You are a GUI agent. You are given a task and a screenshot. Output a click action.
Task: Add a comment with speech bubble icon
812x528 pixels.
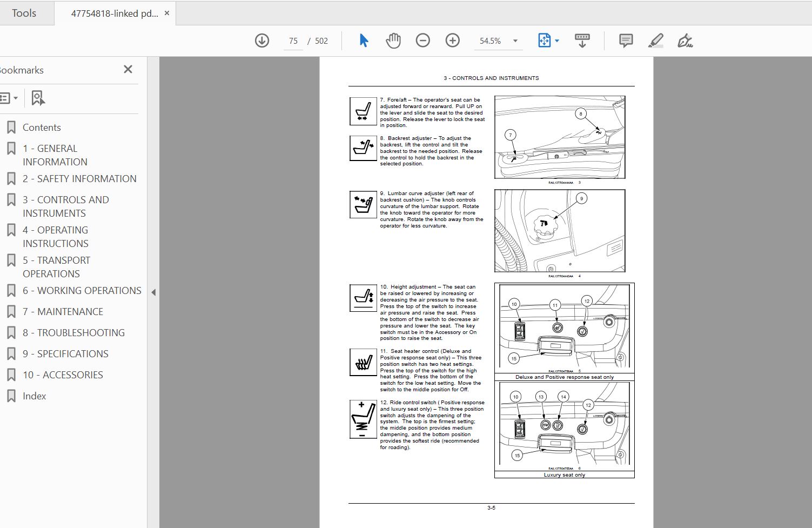click(626, 41)
